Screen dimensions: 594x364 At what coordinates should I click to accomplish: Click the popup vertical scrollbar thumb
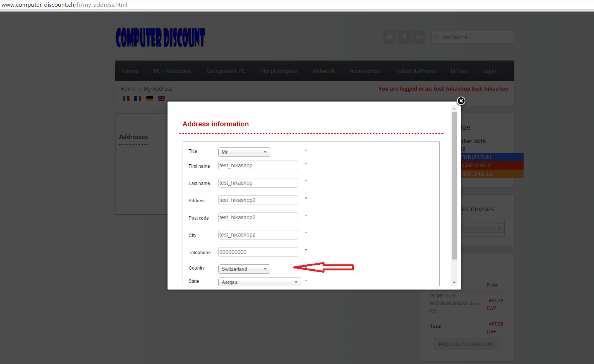coord(454,185)
